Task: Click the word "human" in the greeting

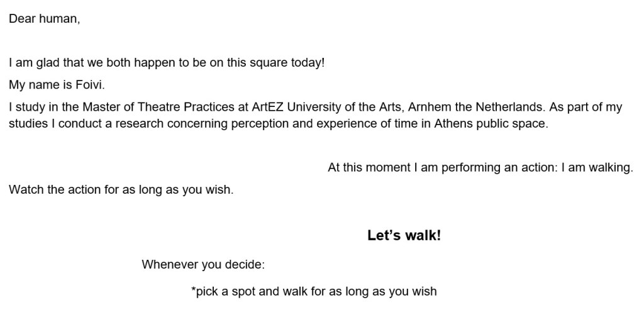Action: (58, 19)
